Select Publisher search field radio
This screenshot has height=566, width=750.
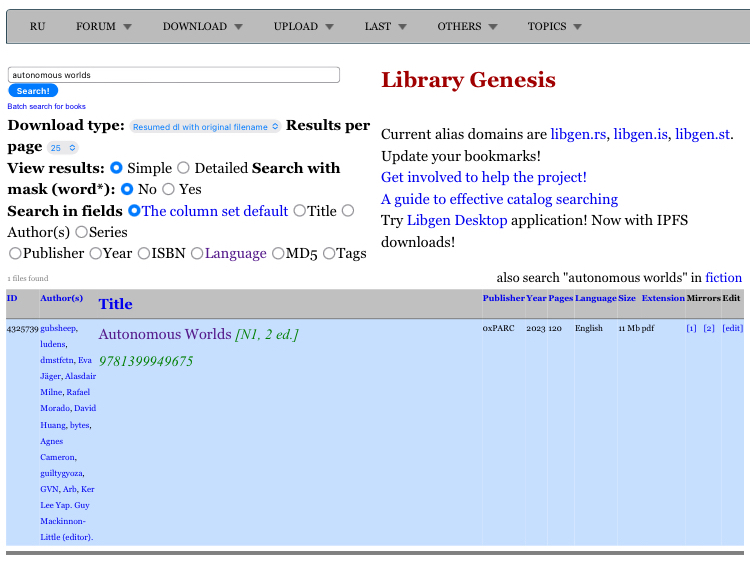point(15,253)
